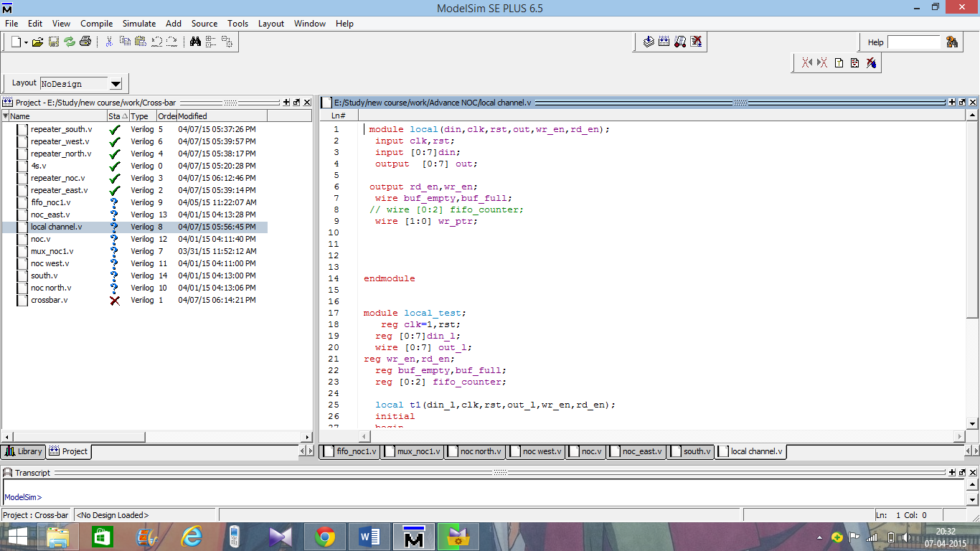
Task: Click the Undo arrow icon
Action: [x=156, y=42]
